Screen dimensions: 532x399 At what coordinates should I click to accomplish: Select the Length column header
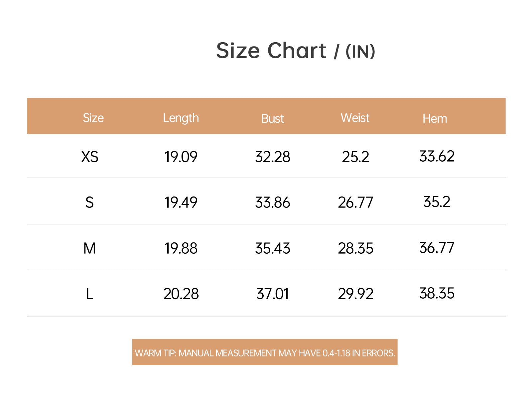pyautogui.click(x=181, y=118)
